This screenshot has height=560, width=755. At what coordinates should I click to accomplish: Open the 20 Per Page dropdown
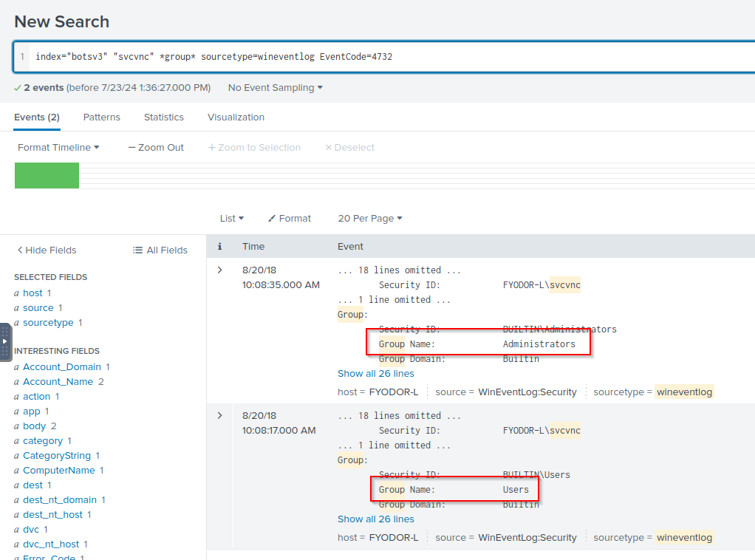pyautogui.click(x=369, y=219)
